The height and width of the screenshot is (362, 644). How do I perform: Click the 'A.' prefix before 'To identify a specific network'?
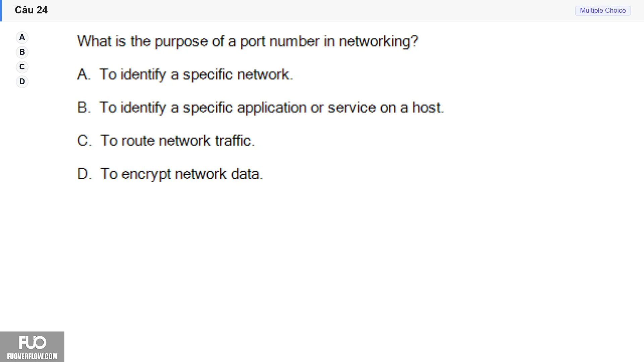[x=84, y=74]
